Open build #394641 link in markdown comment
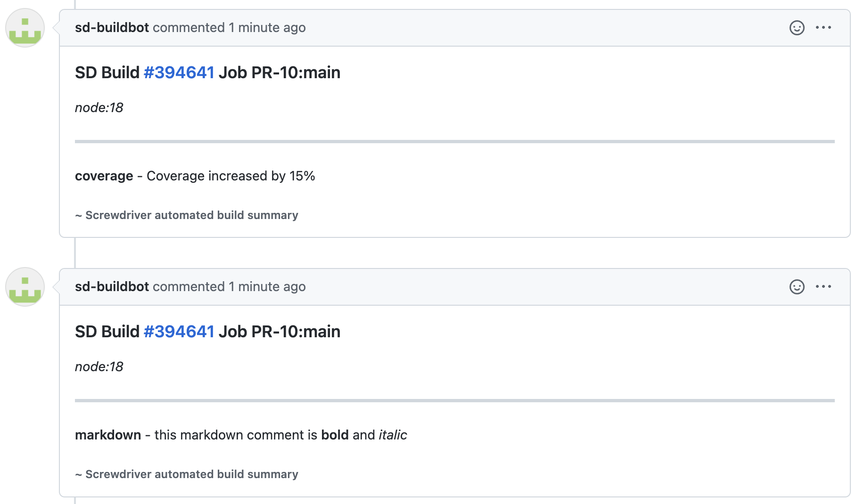The height and width of the screenshot is (504, 856). 179,332
